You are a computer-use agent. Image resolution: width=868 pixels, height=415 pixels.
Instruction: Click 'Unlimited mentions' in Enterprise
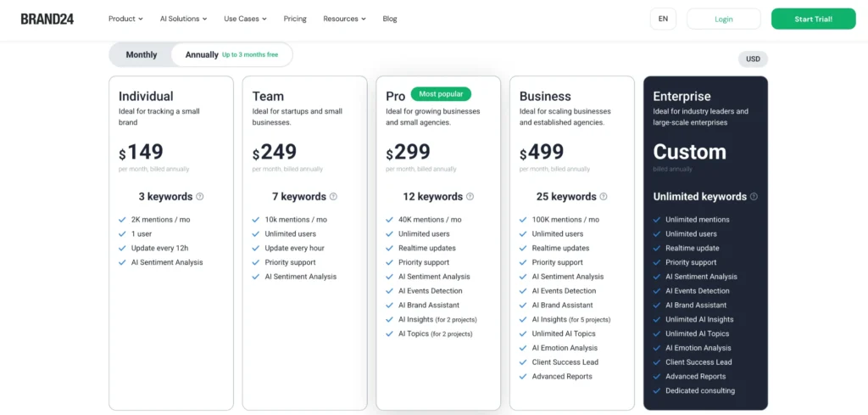point(698,220)
